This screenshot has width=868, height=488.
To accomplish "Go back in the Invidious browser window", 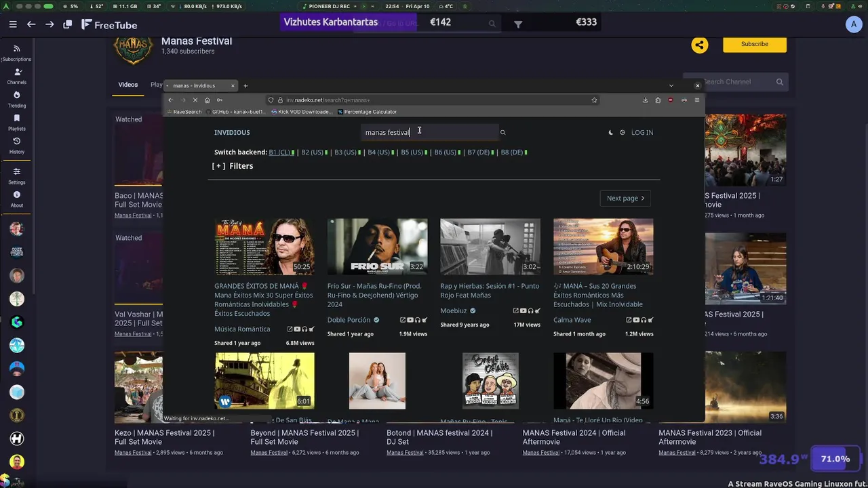I will pyautogui.click(x=171, y=100).
